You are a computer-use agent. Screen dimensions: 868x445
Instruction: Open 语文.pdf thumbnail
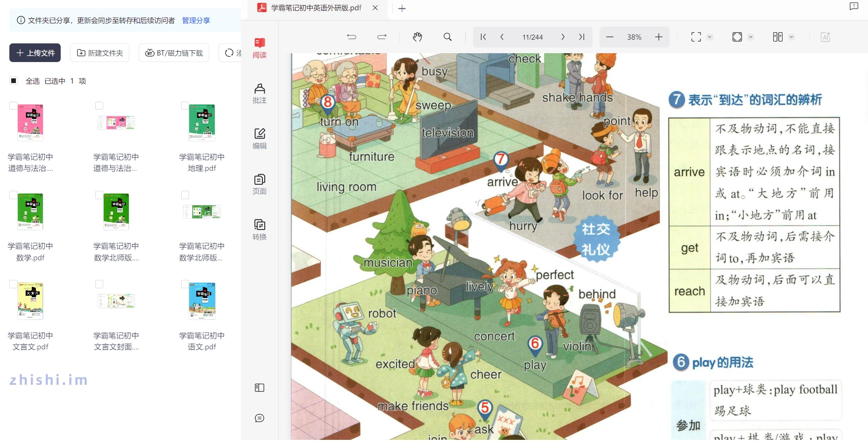point(202,301)
